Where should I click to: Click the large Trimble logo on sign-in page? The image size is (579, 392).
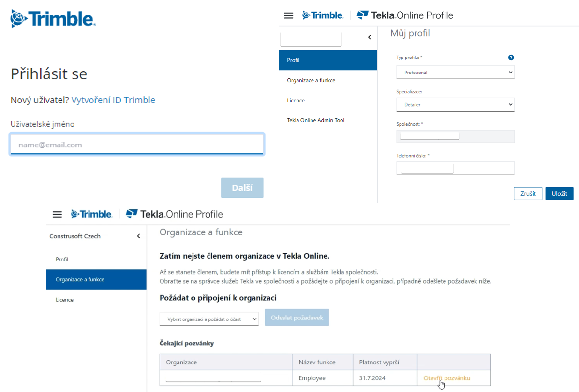(53, 18)
